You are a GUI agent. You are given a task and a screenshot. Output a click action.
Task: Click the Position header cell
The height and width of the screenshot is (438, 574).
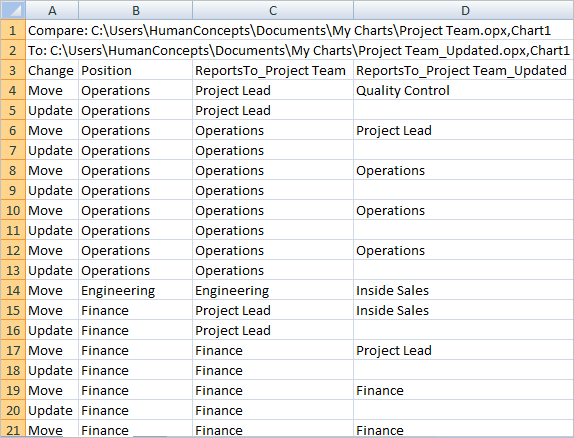click(135, 70)
